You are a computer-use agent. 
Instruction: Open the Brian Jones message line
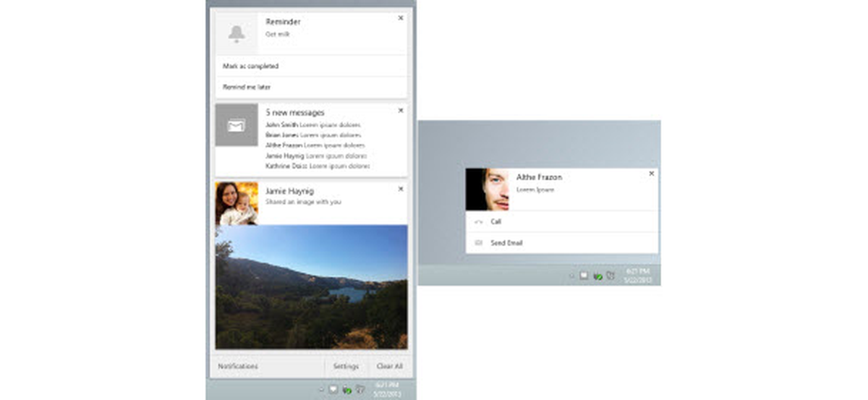(313, 135)
